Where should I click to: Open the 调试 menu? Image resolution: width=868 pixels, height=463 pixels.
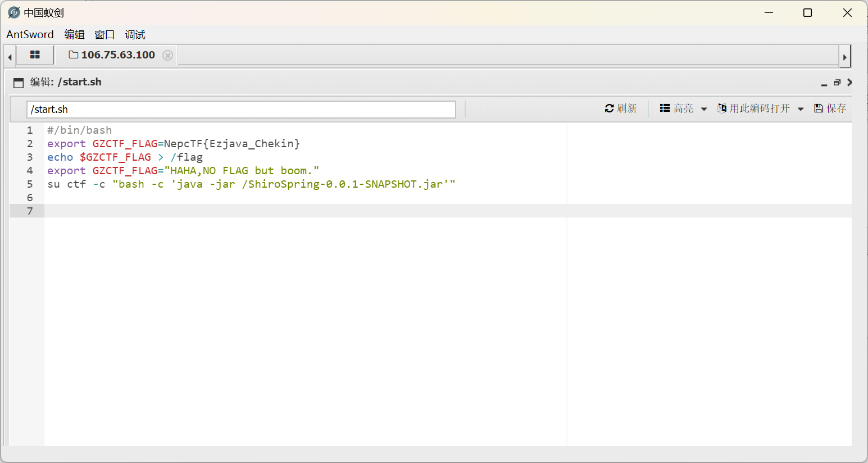(135, 34)
